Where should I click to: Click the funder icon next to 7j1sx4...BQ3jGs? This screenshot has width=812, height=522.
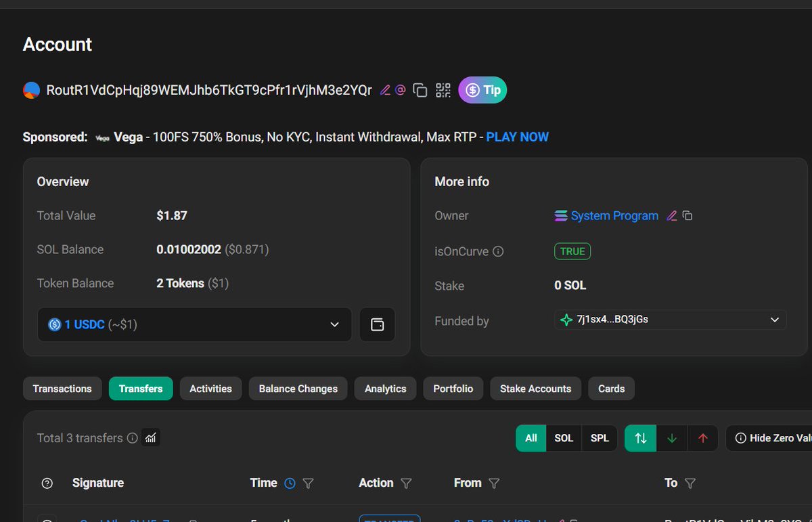pos(566,320)
